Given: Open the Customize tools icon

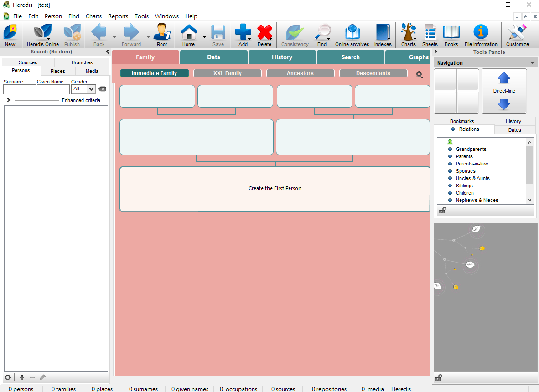Looking at the screenshot, I should pyautogui.click(x=517, y=33).
